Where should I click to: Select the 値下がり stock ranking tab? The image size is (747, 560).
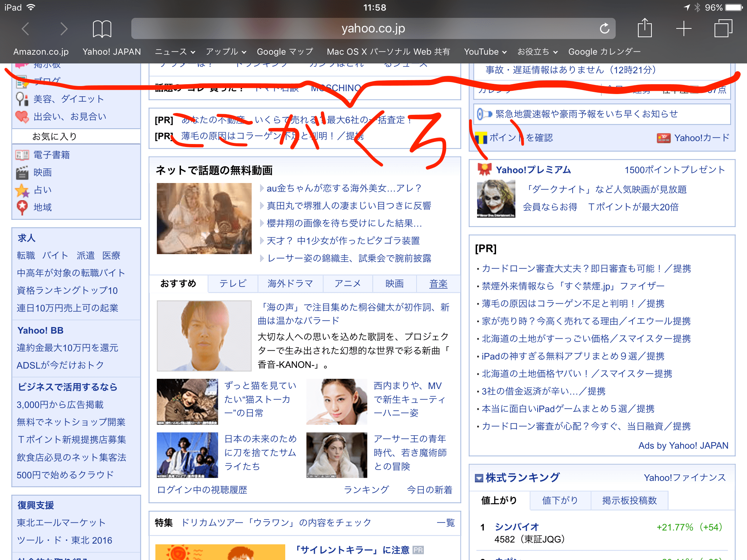(x=560, y=500)
